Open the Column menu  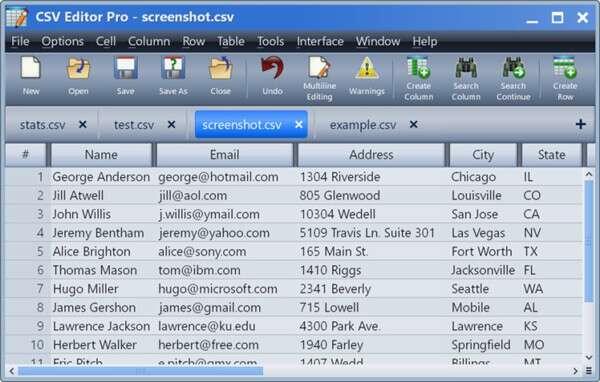point(149,41)
